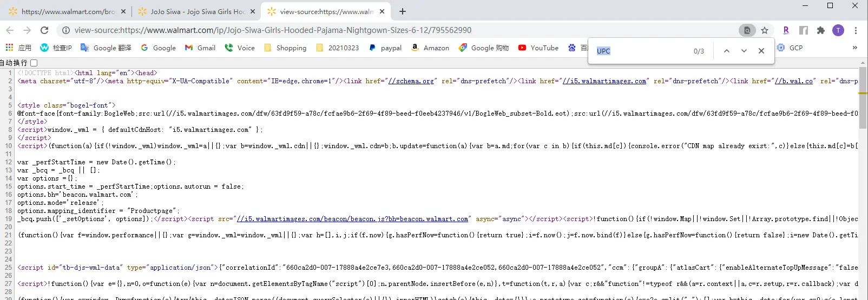Viewport: 868px width, 300px height.
Task: Open the Gmail bookmark
Action: coord(200,48)
